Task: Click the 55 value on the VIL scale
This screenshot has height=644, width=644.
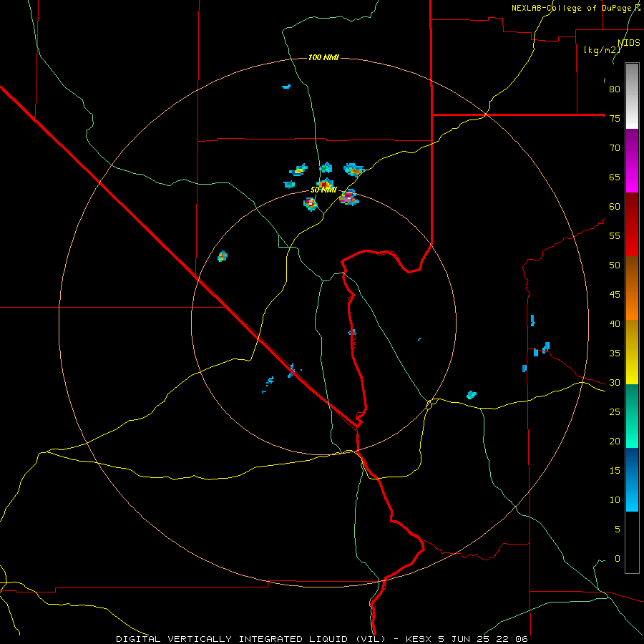Action: pos(615,235)
